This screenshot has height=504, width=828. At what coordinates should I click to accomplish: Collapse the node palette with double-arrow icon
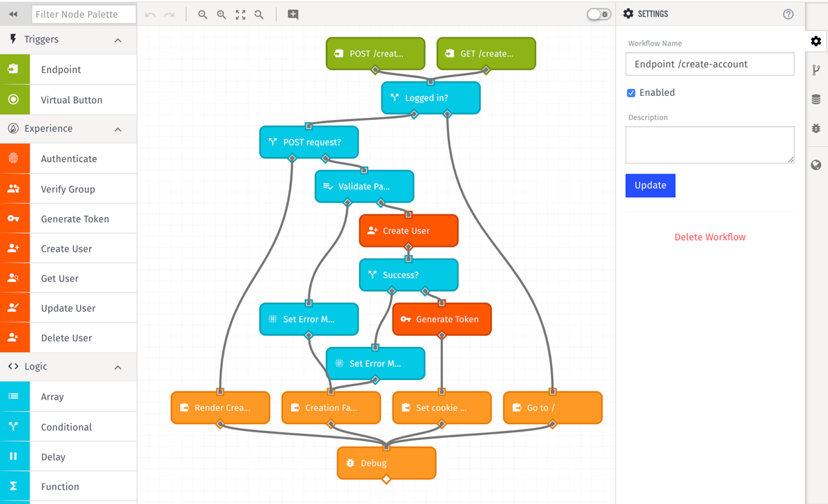point(13,14)
